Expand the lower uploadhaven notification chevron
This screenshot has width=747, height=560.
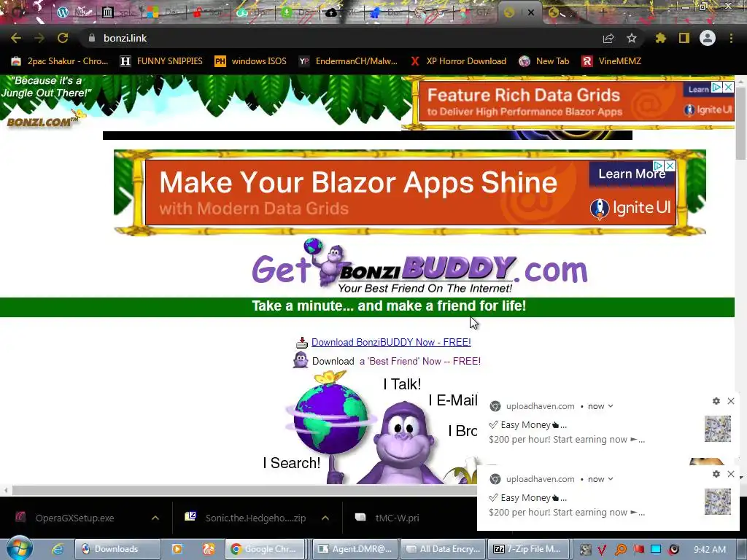[611, 479]
